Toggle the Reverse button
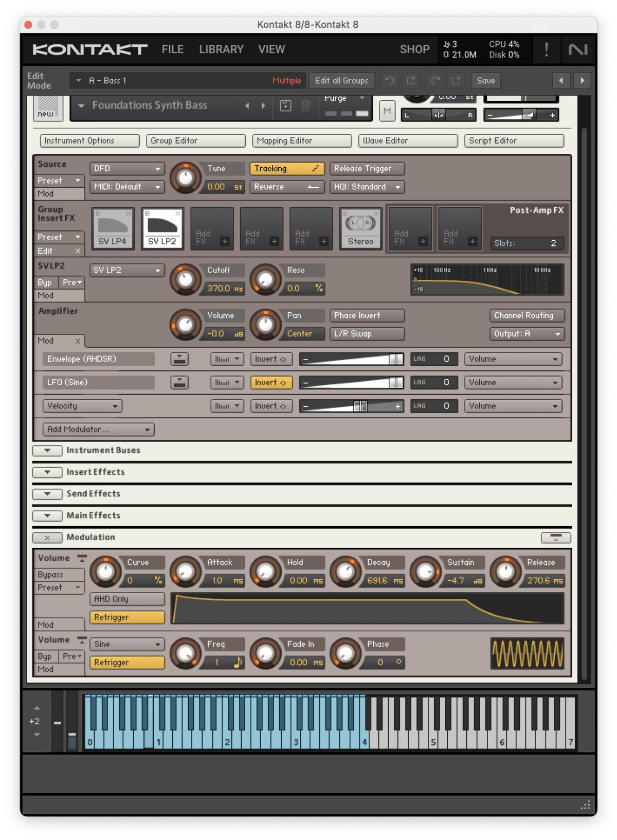The image size is (617, 840). [x=287, y=187]
